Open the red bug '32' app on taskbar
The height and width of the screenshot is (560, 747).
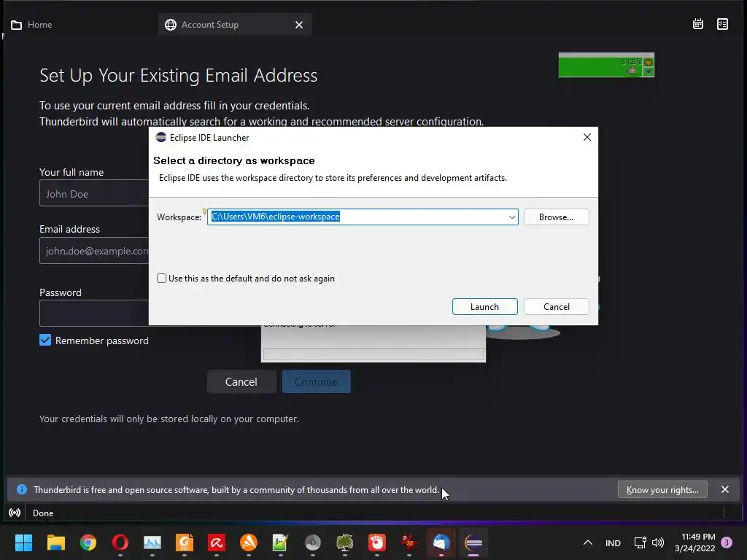[x=409, y=542]
